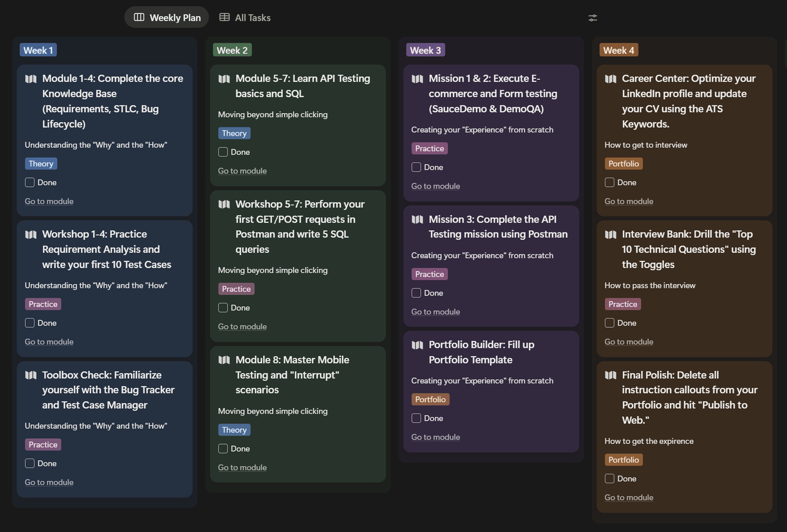Click the view settings sliders icon
Viewport: 787px width, 532px height.
click(x=592, y=18)
